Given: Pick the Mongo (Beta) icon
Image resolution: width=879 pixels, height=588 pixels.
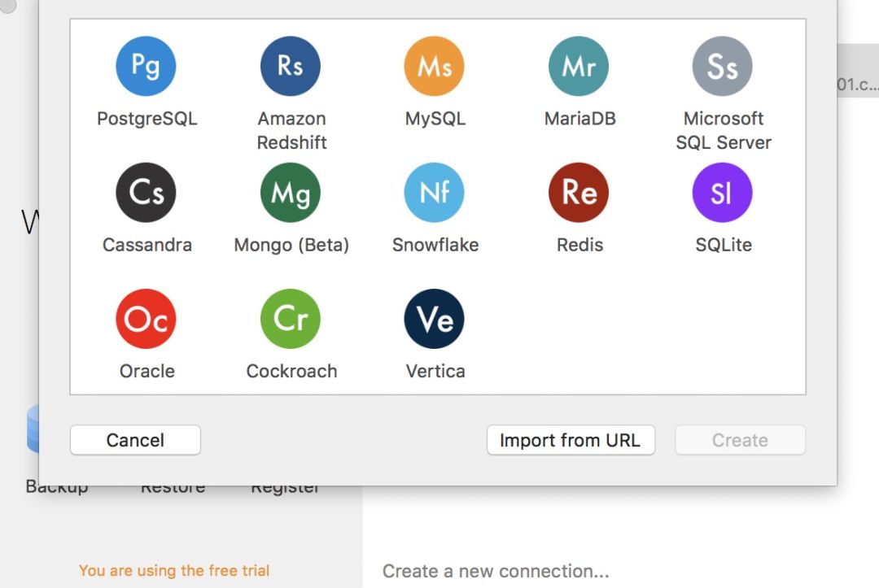Looking at the screenshot, I should click(x=291, y=193).
